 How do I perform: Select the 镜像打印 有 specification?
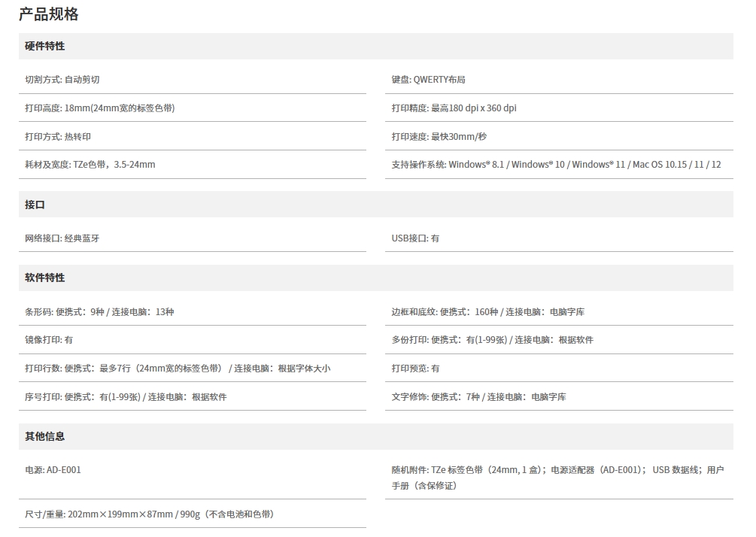click(x=49, y=340)
